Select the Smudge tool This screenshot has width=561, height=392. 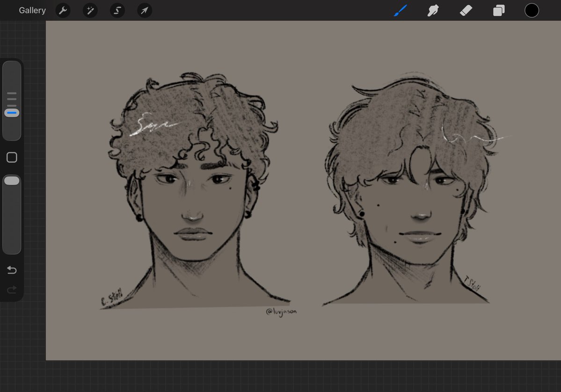point(433,10)
